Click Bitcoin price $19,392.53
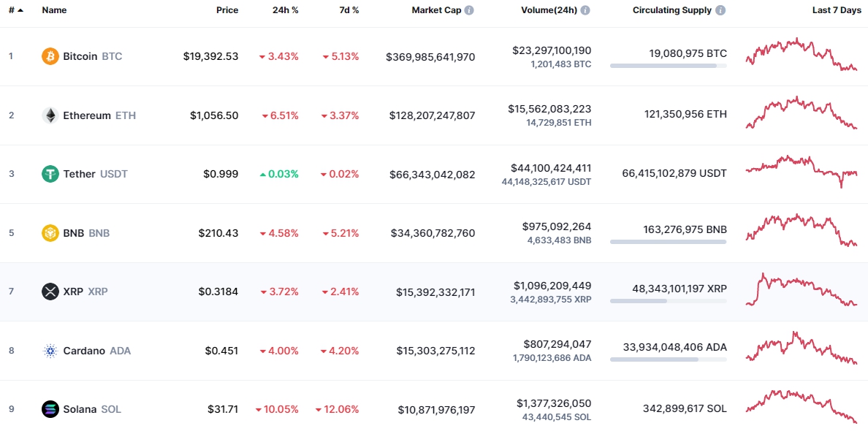 pyautogui.click(x=211, y=56)
